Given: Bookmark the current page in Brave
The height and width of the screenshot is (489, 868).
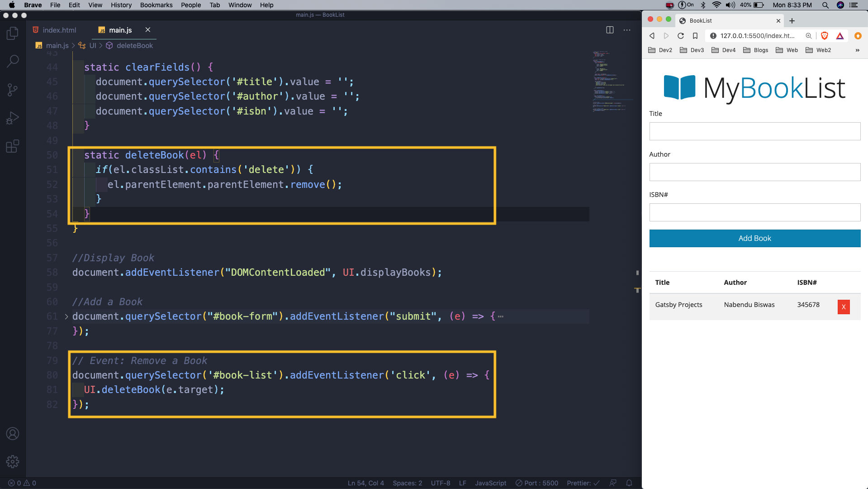Looking at the screenshot, I should 695,36.
